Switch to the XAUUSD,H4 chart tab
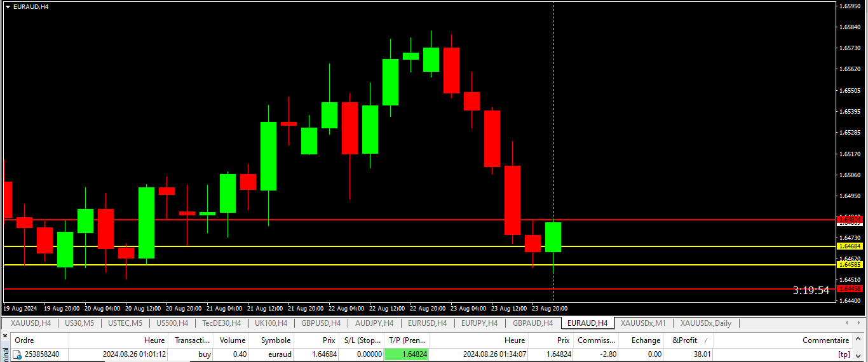868x362 pixels. (x=31, y=323)
